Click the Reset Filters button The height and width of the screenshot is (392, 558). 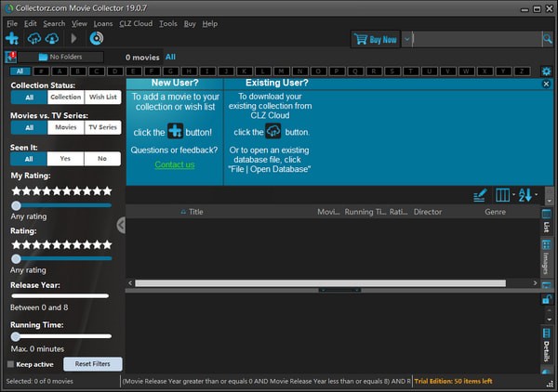click(x=92, y=364)
